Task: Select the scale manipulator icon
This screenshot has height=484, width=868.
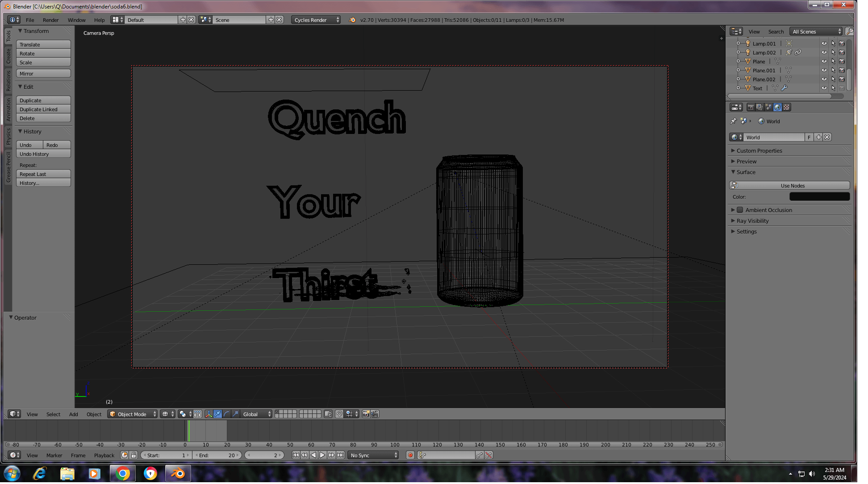Action: pyautogui.click(x=235, y=414)
